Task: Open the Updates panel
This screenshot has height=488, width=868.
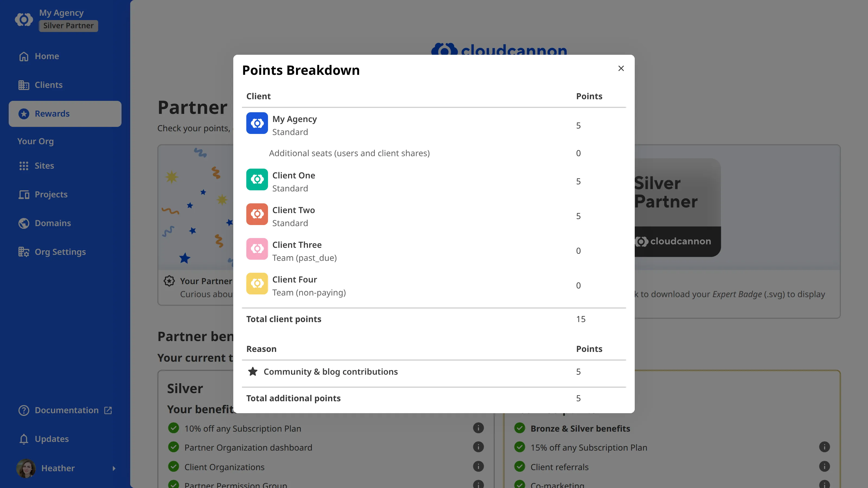Action: [x=65, y=439]
